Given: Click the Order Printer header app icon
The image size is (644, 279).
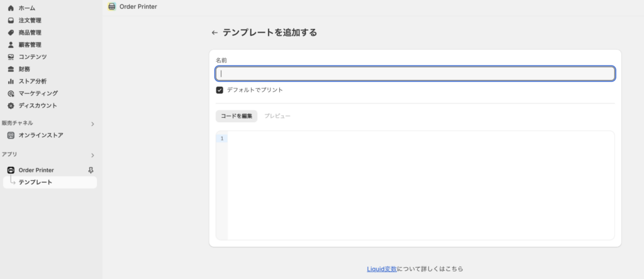Looking at the screenshot, I should 112,6.
